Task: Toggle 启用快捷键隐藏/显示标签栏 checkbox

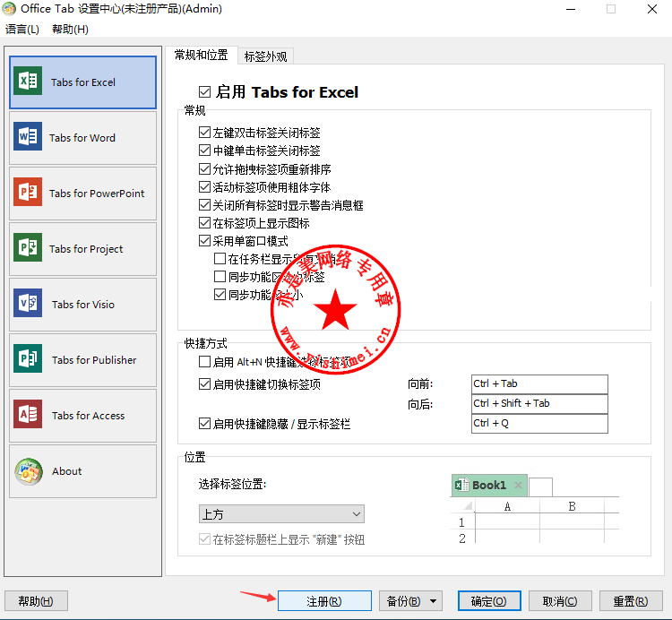Action: [x=205, y=424]
